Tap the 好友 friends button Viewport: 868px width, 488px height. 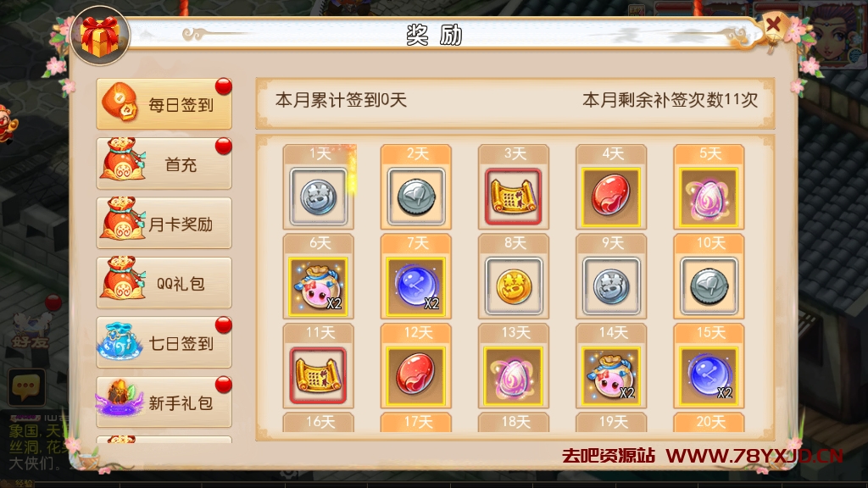tap(31, 332)
